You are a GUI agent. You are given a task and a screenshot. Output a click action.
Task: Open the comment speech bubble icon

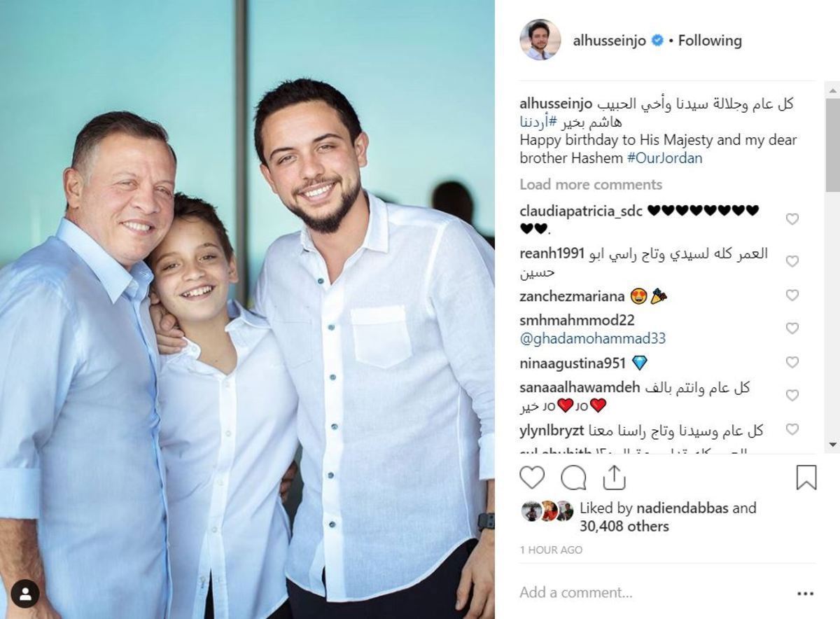tap(573, 478)
